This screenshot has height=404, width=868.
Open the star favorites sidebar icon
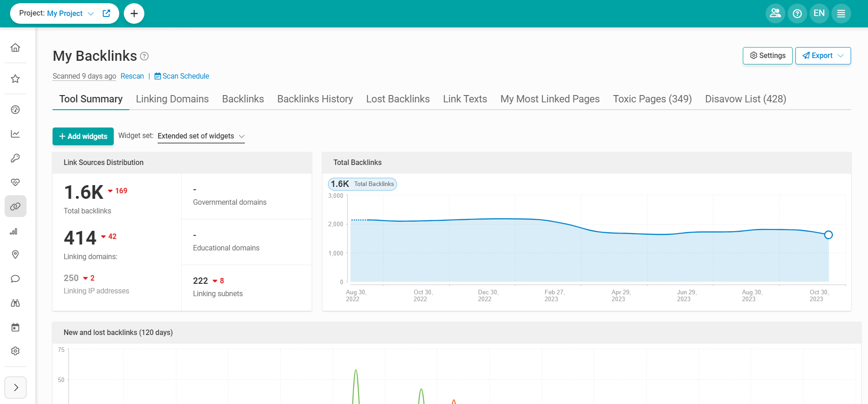click(15, 79)
